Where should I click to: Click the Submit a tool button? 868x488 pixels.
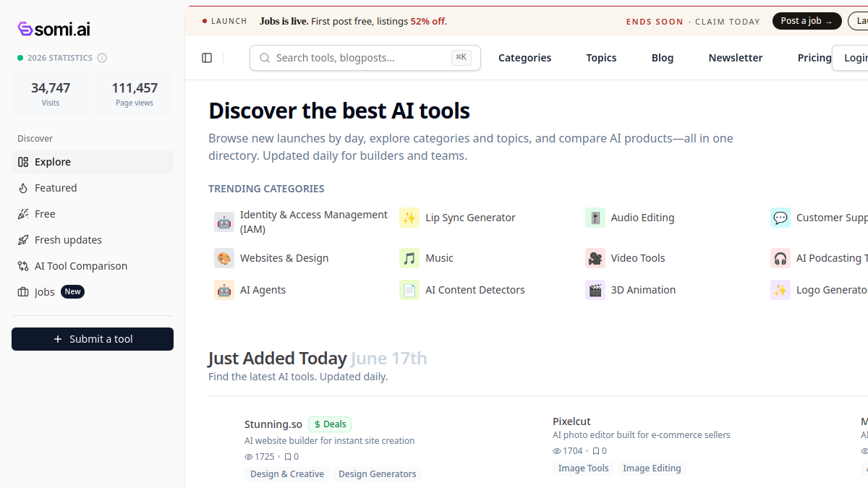[93, 339]
